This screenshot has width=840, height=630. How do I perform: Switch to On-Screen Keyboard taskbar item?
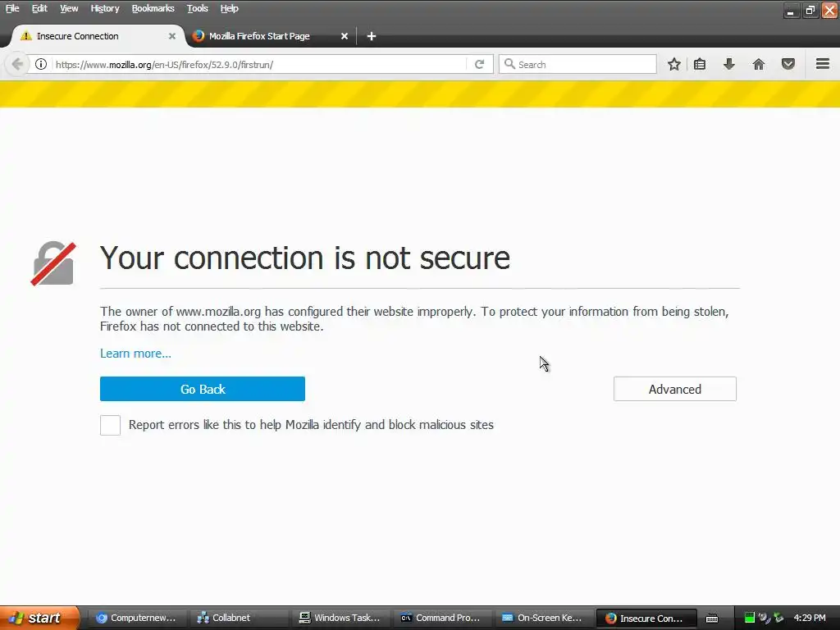pos(545,618)
